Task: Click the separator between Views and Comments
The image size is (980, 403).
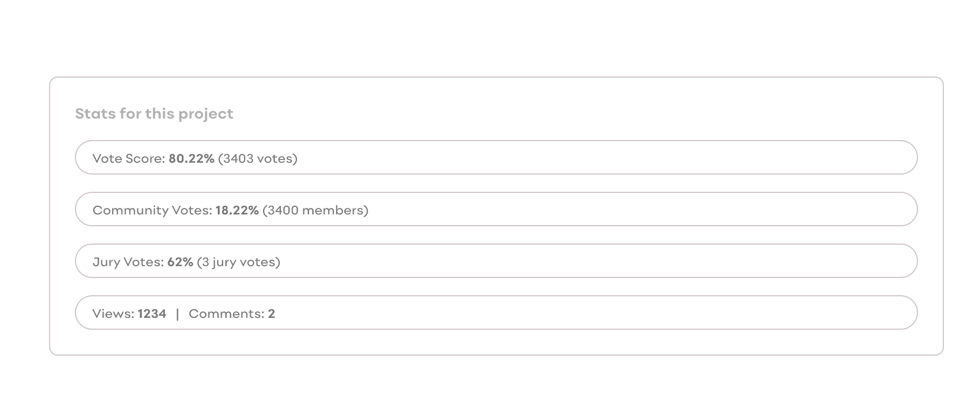Action: [x=177, y=314]
